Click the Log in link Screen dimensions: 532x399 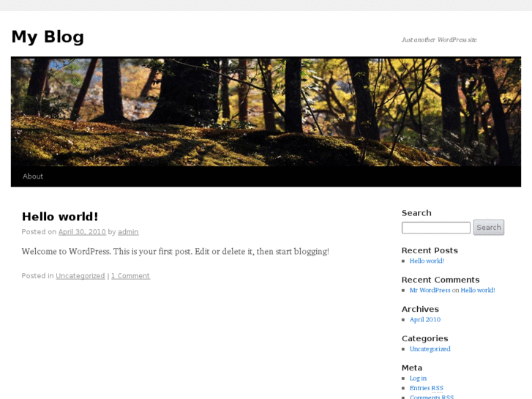(x=418, y=379)
